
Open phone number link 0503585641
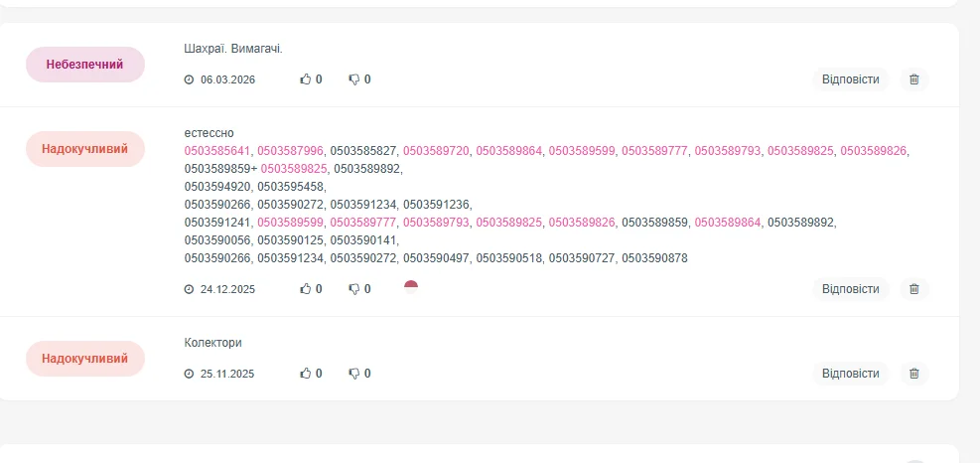(x=217, y=151)
